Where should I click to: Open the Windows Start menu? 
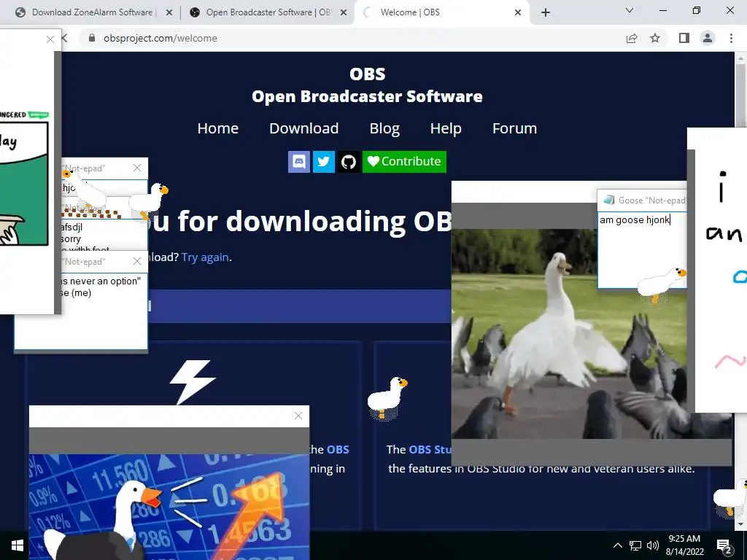coord(18,545)
